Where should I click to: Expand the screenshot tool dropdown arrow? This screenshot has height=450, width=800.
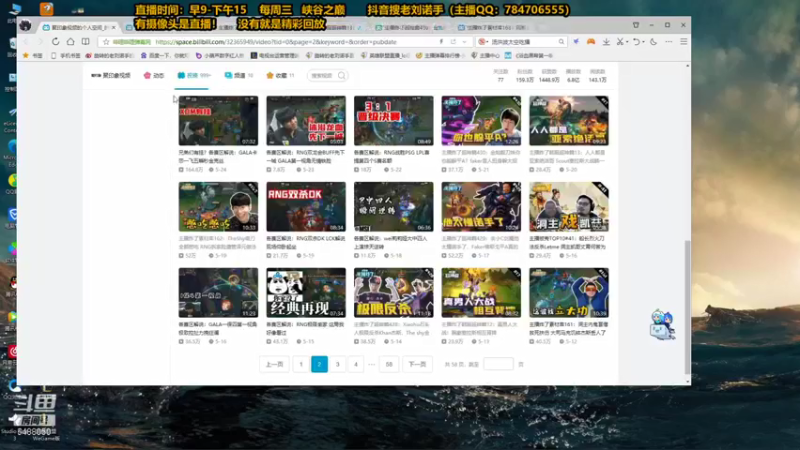(x=627, y=42)
